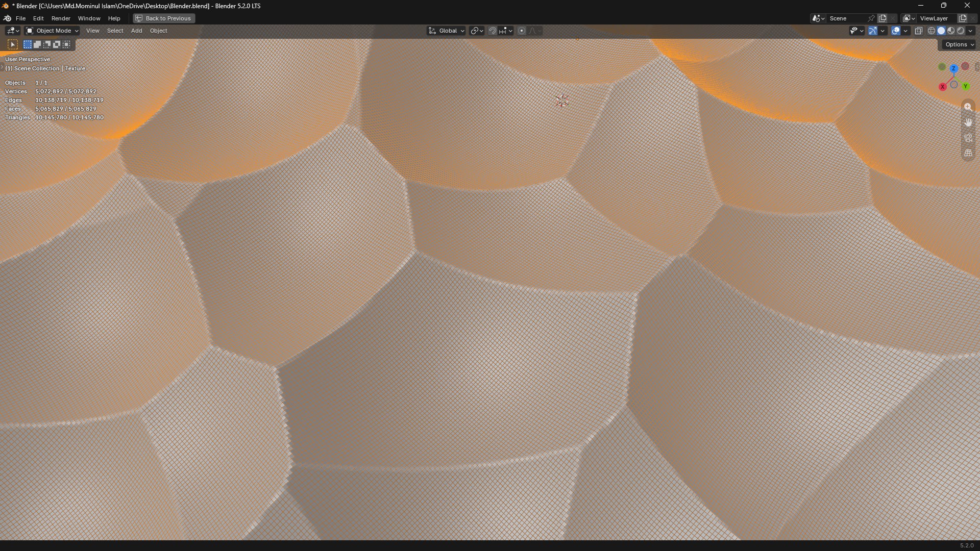Viewport: 980px width, 551px height.
Task: Click the Back to Previous button
Action: 164,18
